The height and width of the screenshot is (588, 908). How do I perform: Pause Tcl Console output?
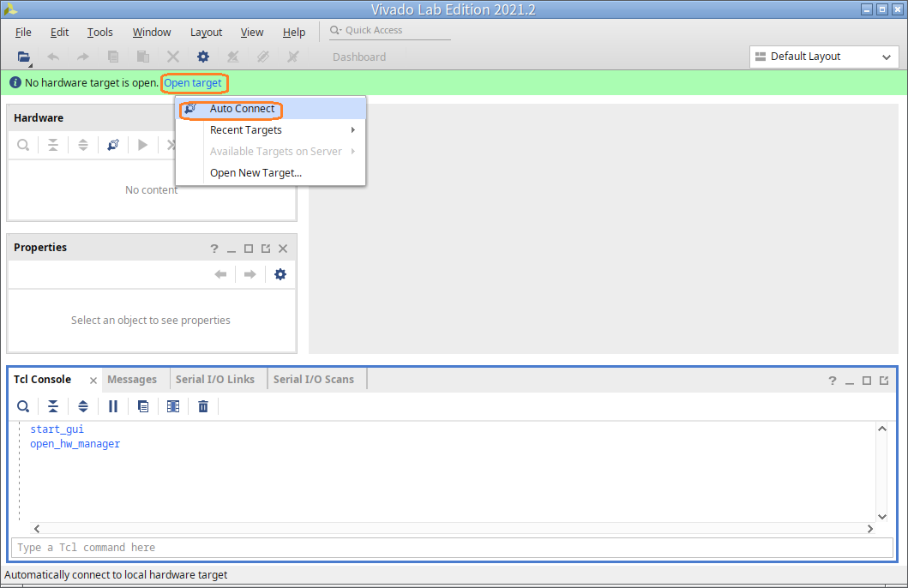click(x=113, y=406)
